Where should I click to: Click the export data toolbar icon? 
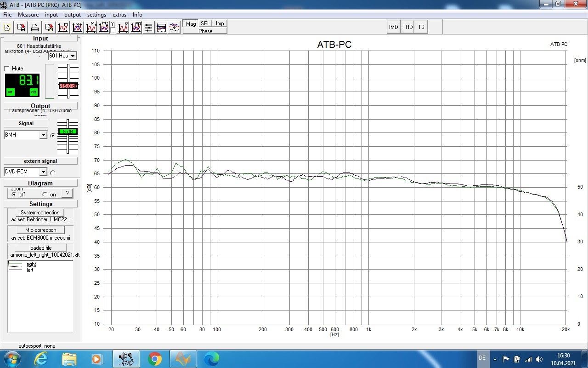49,27
